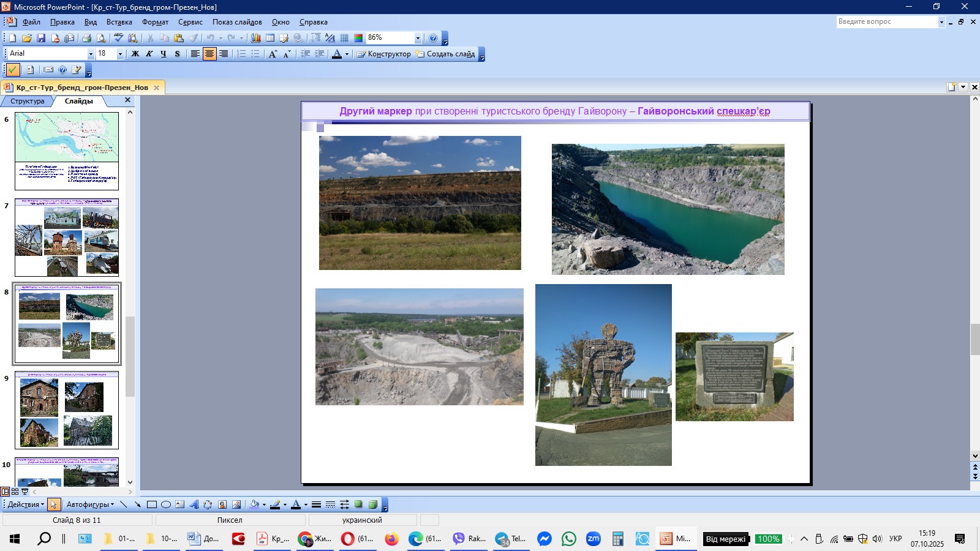Expand the zoom level dropdown at 86%
Image resolution: width=980 pixels, height=551 pixels.
coord(418,38)
